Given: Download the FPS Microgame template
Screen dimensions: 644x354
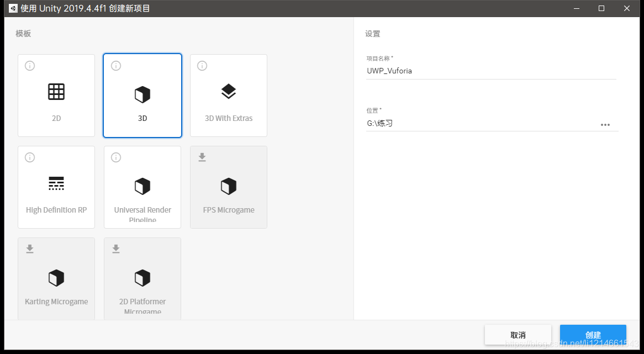Looking at the screenshot, I should (x=202, y=157).
